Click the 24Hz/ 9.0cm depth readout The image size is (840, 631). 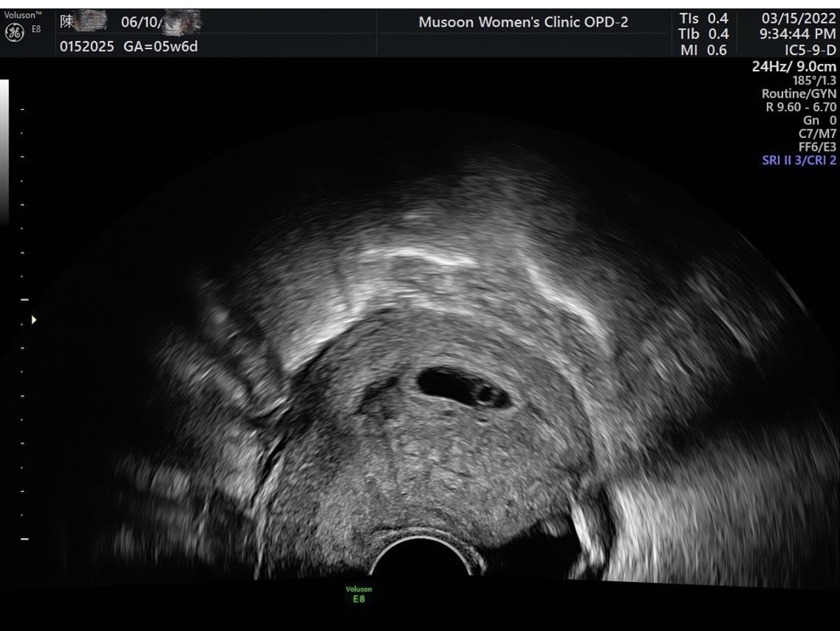(x=794, y=66)
